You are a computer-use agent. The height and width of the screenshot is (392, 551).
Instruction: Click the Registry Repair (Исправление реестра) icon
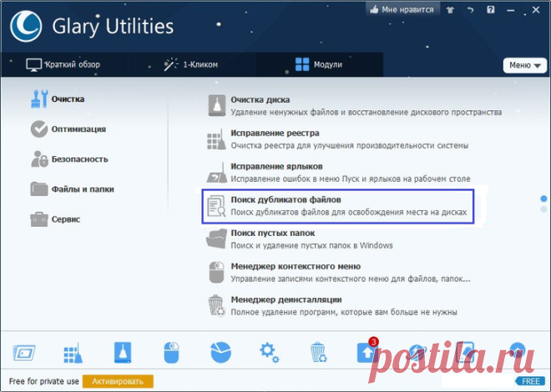[x=216, y=139]
